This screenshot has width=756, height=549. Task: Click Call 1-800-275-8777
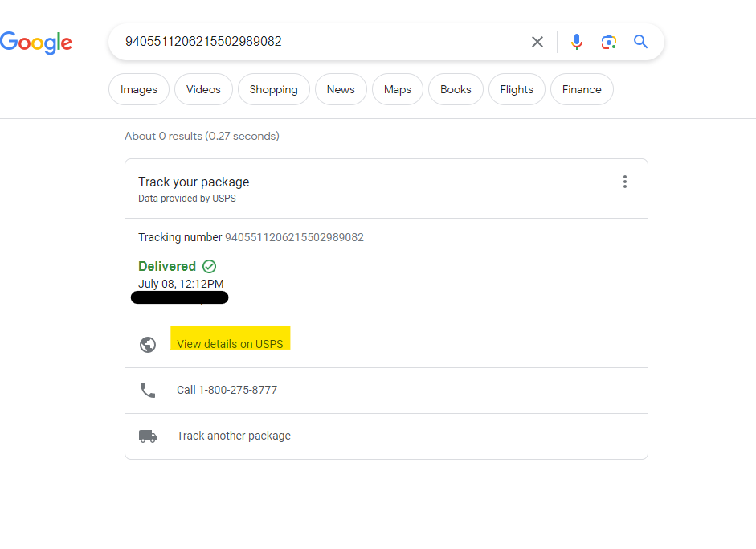tap(227, 390)
